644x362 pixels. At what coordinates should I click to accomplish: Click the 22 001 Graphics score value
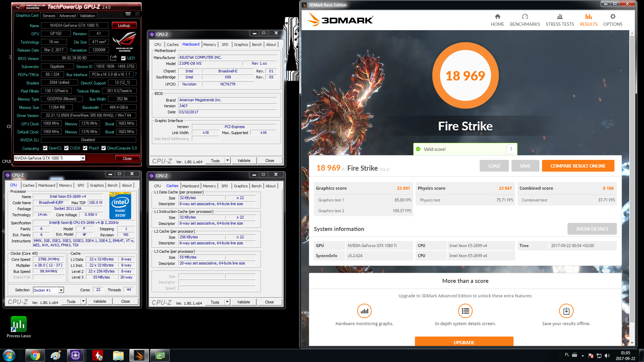(403, 188)
